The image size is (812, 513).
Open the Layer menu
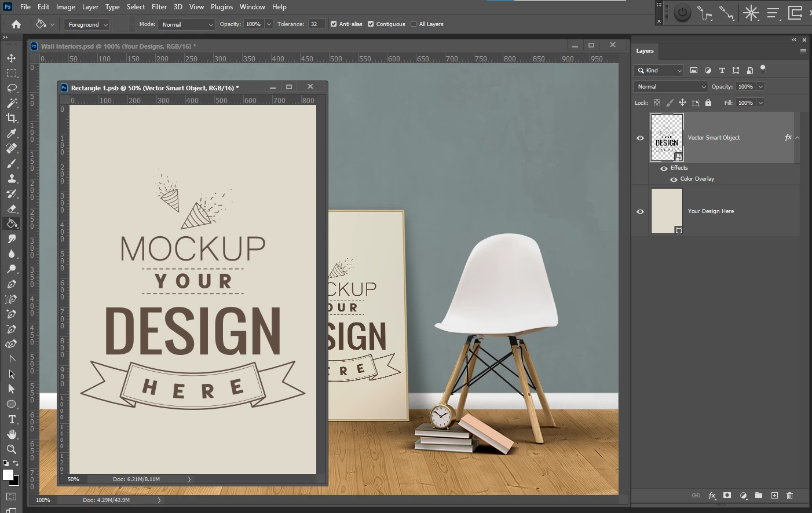coord(90,7)
